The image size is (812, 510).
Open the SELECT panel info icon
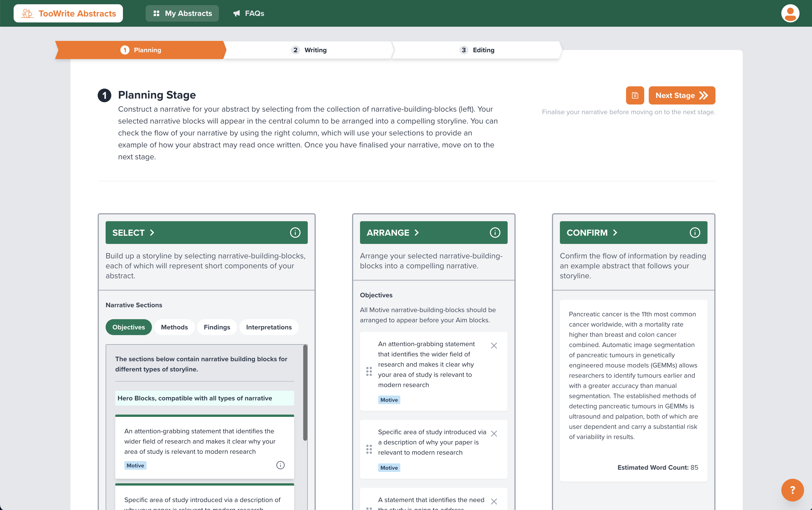(x=295, y=233)
